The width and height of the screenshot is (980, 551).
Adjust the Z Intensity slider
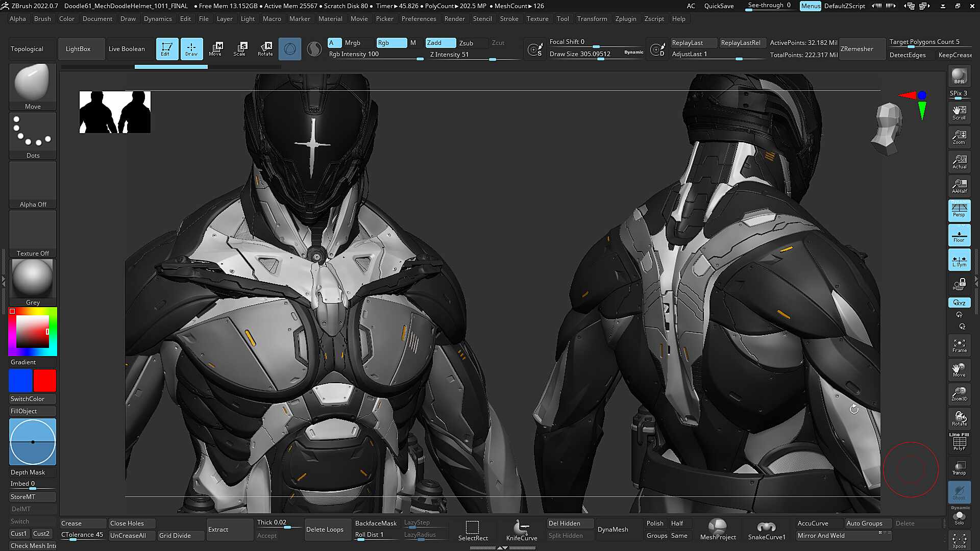(474, 55)
